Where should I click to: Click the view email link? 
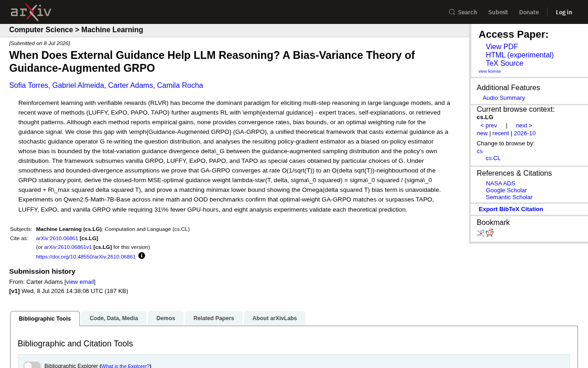[80, 282]
